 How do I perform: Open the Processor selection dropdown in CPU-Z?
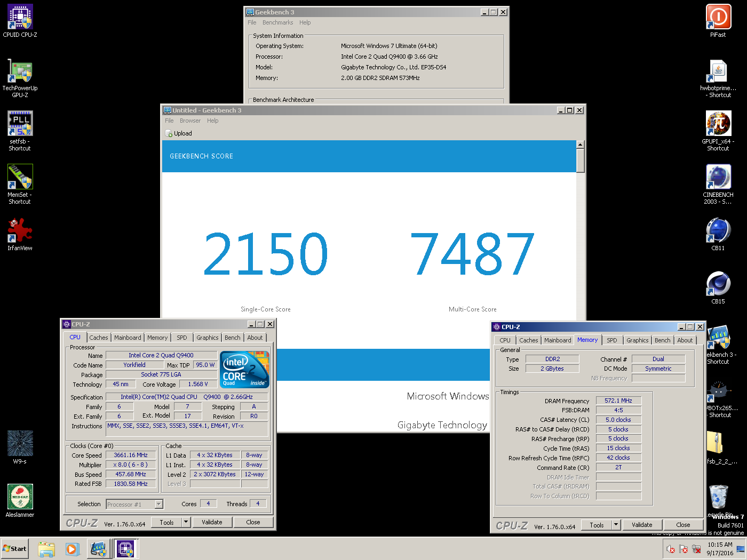point(134,504)
